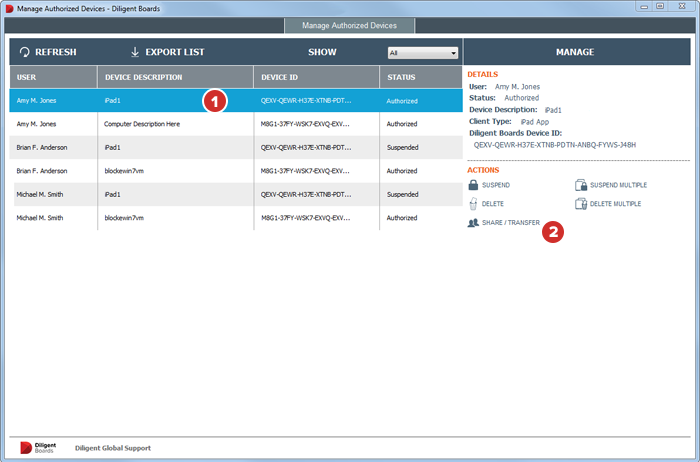The image size is (700, 462).
Task: Click the Diligent app icon in title bar
Action: click(9, 8)
